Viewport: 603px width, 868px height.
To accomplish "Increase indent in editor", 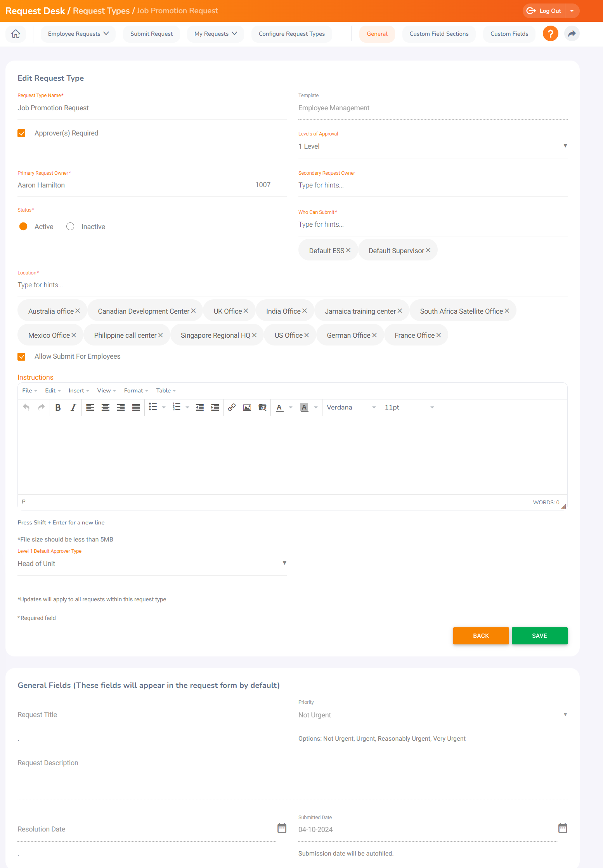I will (x=215, y=407).
